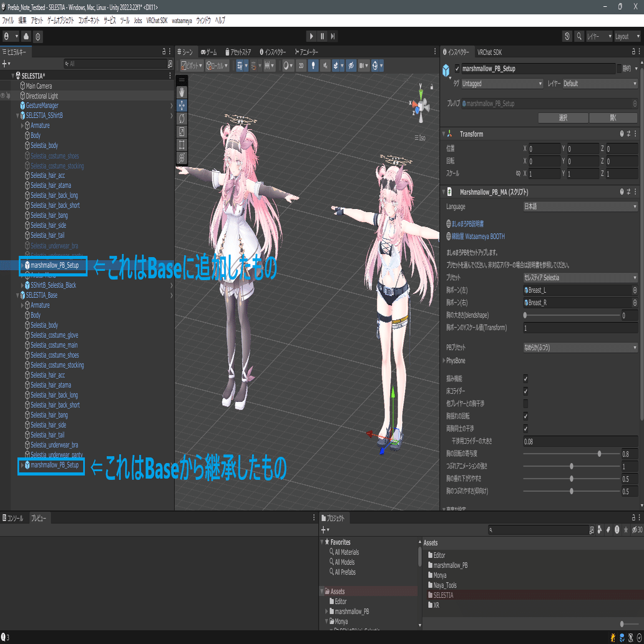
Task: Toggle marshmallow_PB_Setup active checkbox
Action: coord(457,69)
